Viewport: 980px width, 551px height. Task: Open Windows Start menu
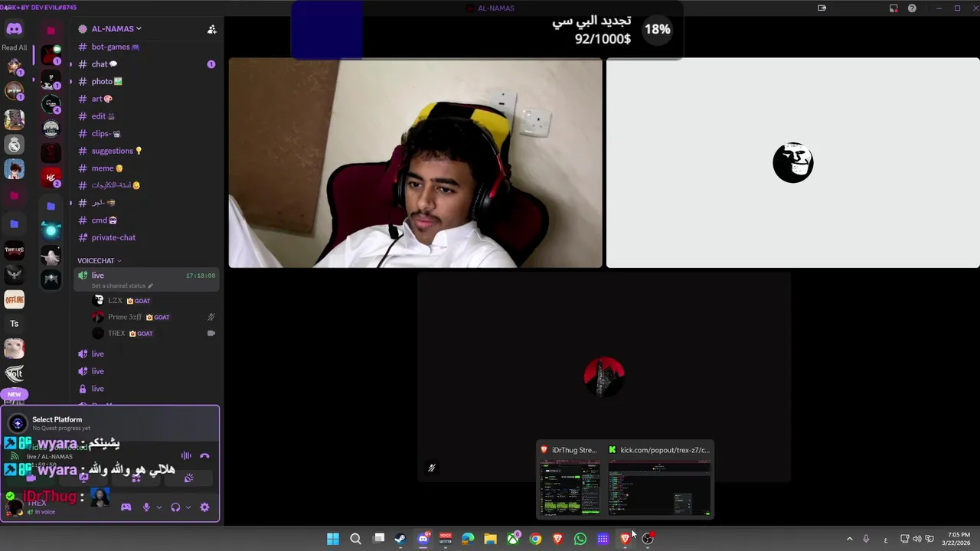pyautogui.click(x=333, y=539)
